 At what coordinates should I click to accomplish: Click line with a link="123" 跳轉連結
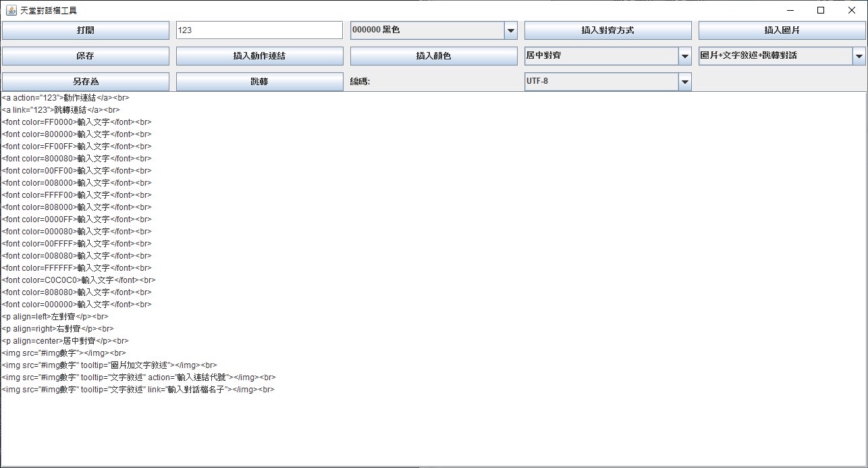coord(61,110)
